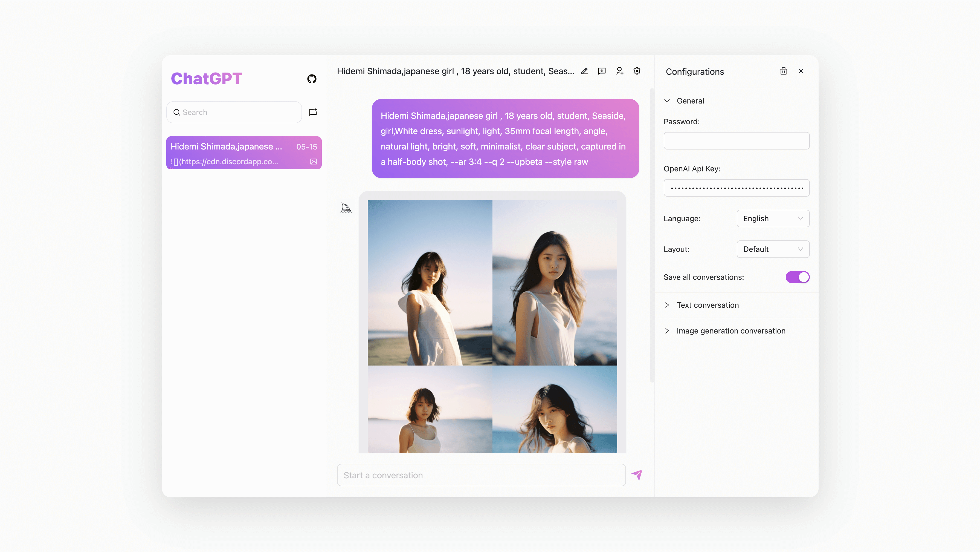The image size is (980, 552).
Task: Send message with the paper plane icon
Action: tap(637, 475)
